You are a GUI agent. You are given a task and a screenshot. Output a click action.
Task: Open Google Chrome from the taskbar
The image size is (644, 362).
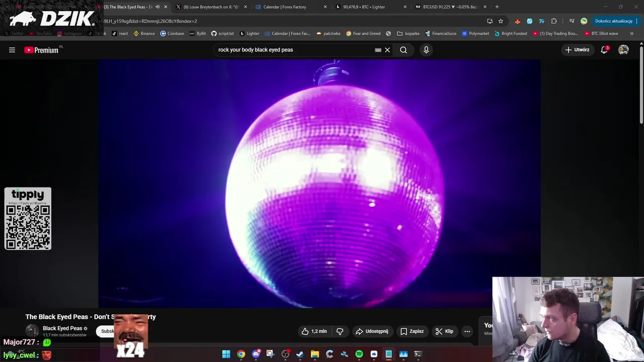(241, 354)
